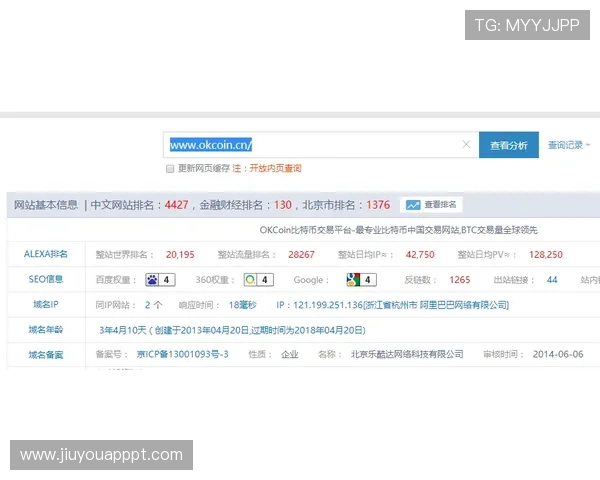Screen dimensions: 600x480
Task: Click Chinese site ranking value 4427
Action: point(176,205)
